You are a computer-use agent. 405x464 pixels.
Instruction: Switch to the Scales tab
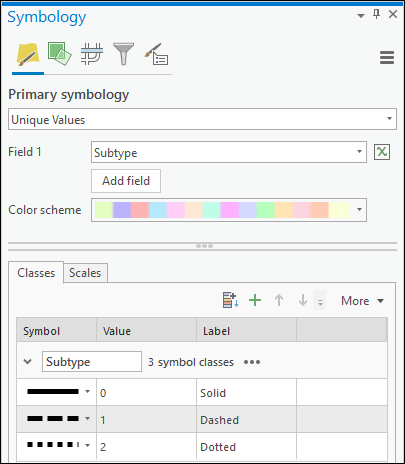tap(85, 273)
